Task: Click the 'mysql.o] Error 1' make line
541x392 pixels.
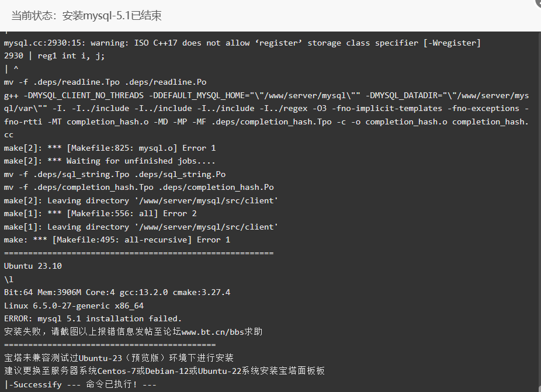Action: click(110, 148)
